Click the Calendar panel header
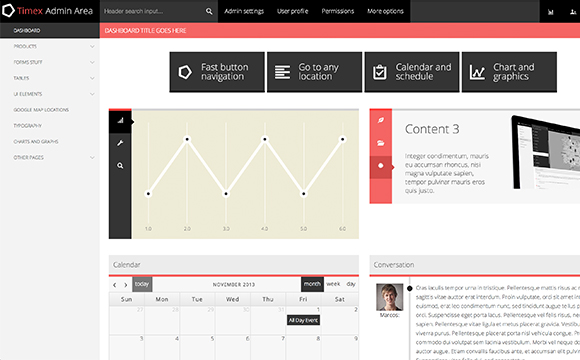Screen dimensions: 580x360 pyautogui.click(x=234, y=265)
